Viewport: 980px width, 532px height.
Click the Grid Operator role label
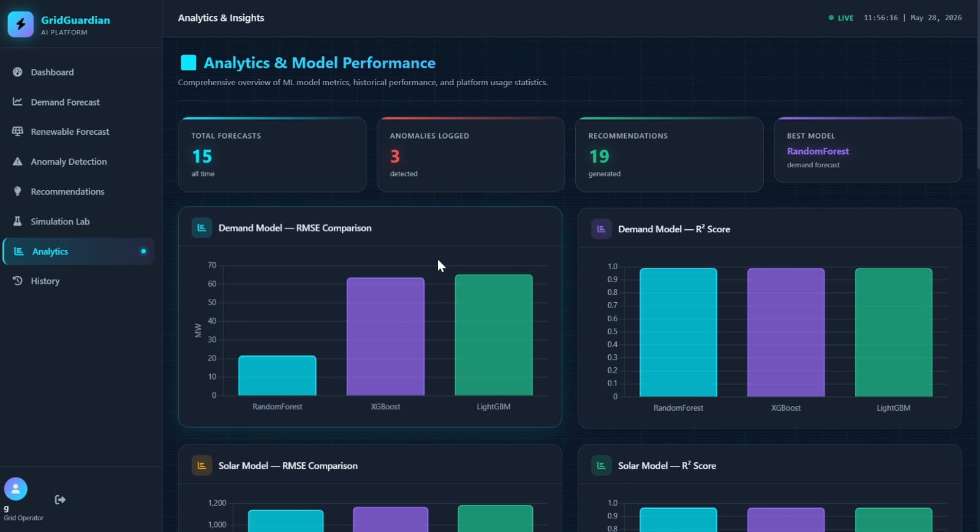(x=24, y=518)
